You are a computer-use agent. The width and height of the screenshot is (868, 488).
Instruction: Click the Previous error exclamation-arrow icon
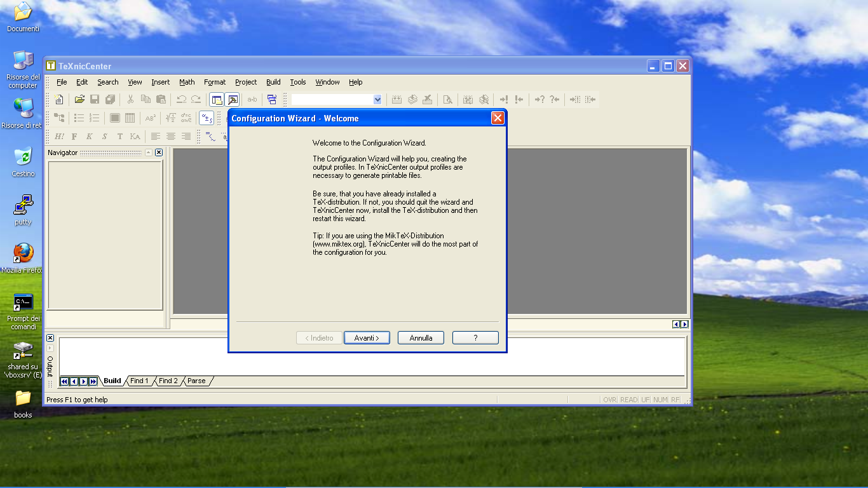point(519,99)
